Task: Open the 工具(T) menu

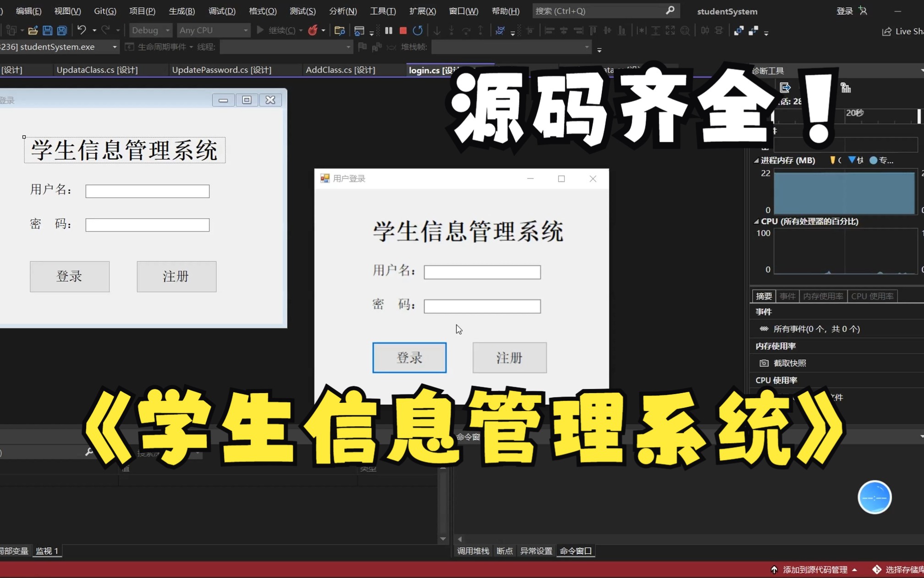Action: point(383,11)
